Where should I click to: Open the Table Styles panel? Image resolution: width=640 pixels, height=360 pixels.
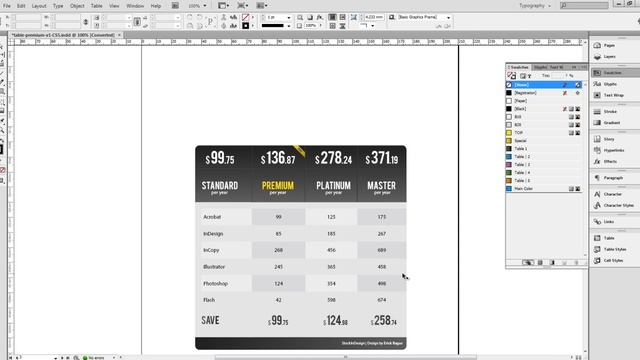click(x=610, y=249)
